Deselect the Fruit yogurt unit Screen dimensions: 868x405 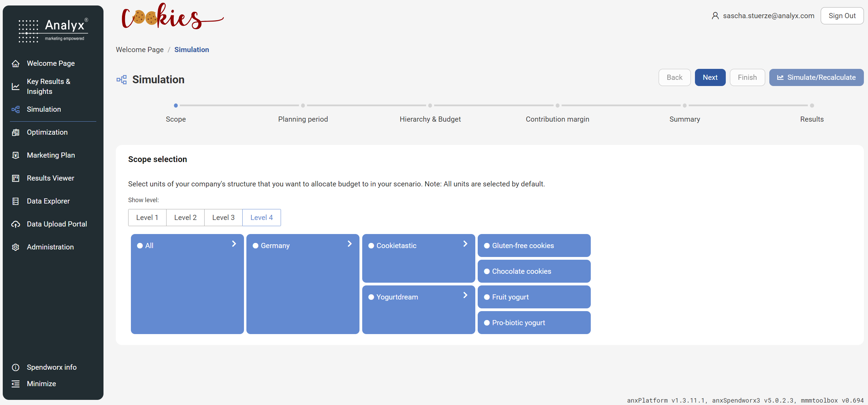pos(487,297)
